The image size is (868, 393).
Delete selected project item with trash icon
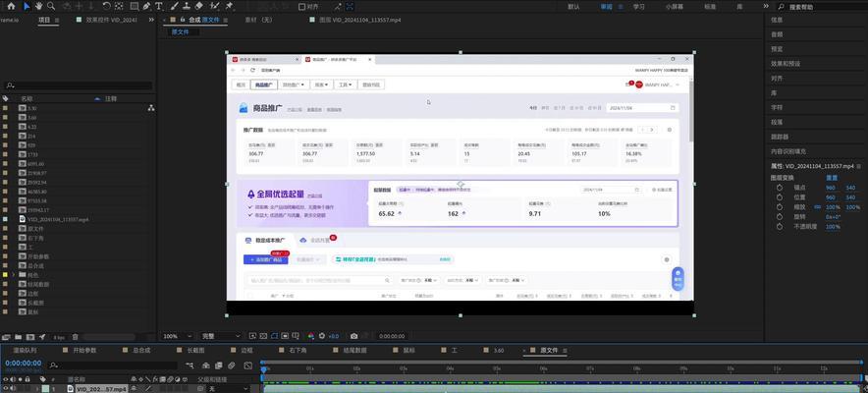[76, 337]
